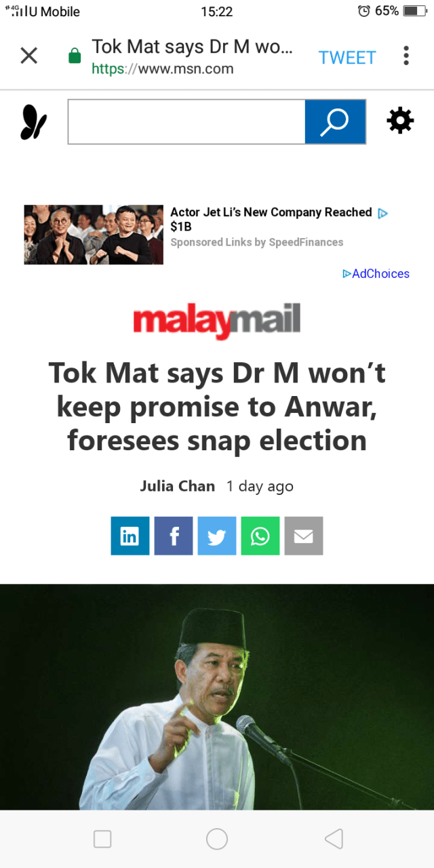Open the MSN butterfly logo

point(33,122)
